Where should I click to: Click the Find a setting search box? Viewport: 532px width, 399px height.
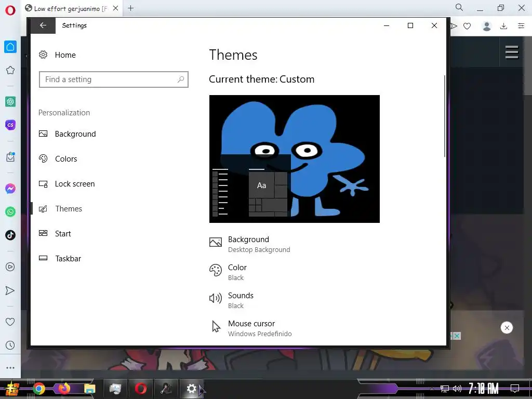point(114,79)
